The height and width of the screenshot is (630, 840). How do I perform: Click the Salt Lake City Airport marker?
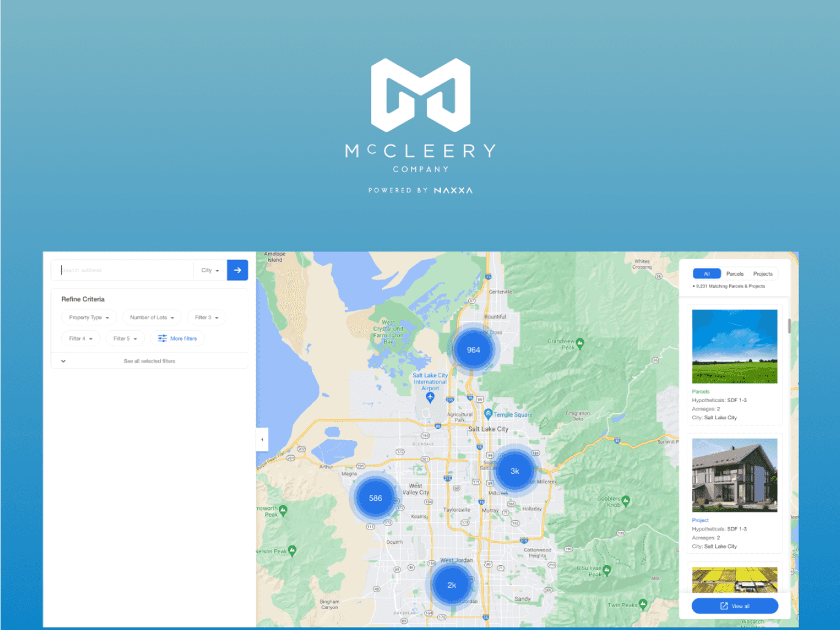click(430, 397)
